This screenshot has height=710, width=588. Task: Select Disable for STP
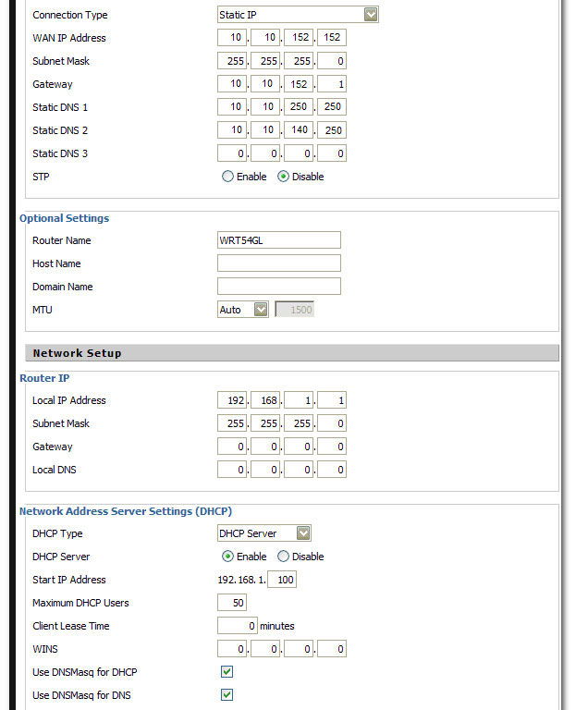[x=283, y=177]
